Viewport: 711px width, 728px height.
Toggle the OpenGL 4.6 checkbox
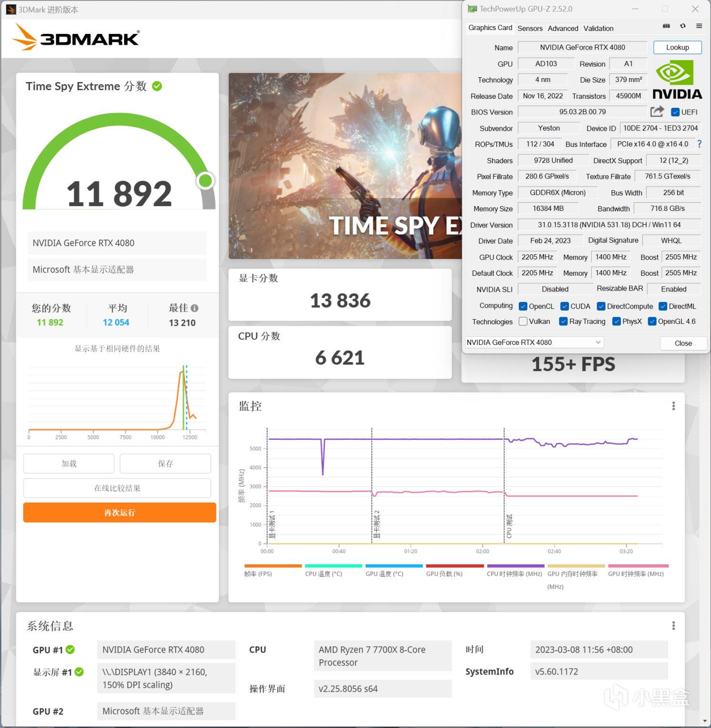click(x=652, y=321)
